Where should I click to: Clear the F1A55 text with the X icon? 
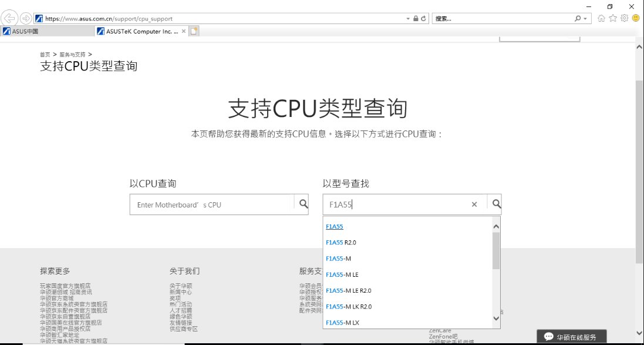pos(474,204)
